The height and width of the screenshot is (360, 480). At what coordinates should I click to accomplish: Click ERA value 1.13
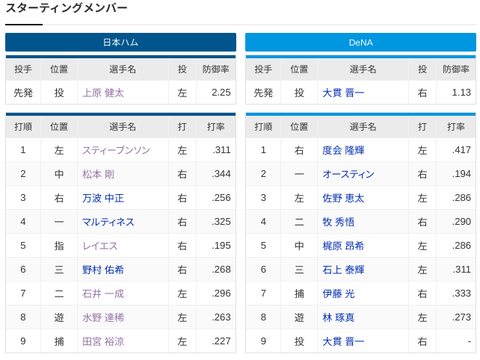click(461, 93)
